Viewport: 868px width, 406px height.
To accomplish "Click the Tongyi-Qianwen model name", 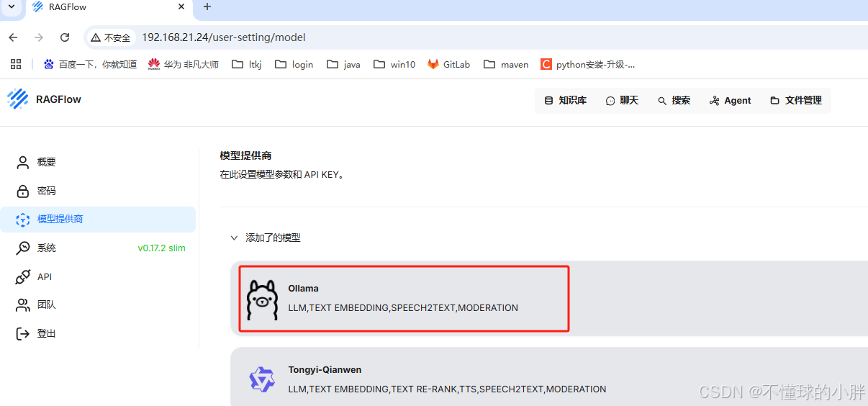I will pos(325,369).
